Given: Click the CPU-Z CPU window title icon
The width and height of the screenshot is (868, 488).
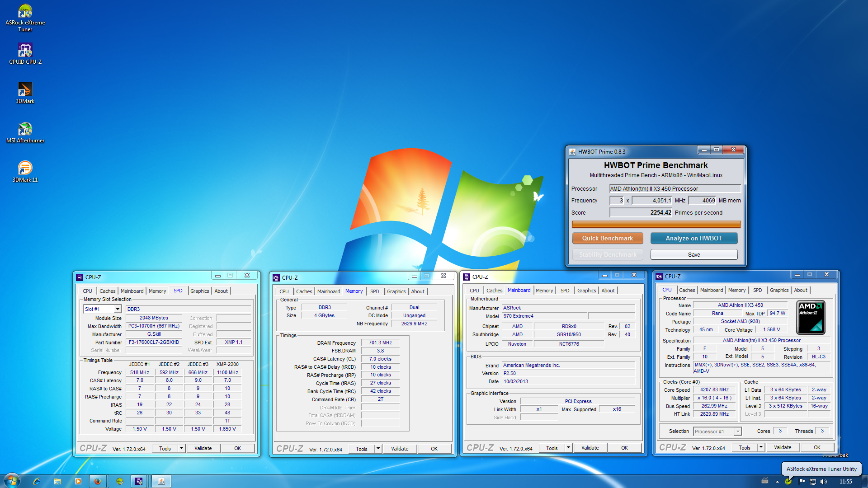Looking at the screenshot, I should pyautogui.click(x=659, y=277).
